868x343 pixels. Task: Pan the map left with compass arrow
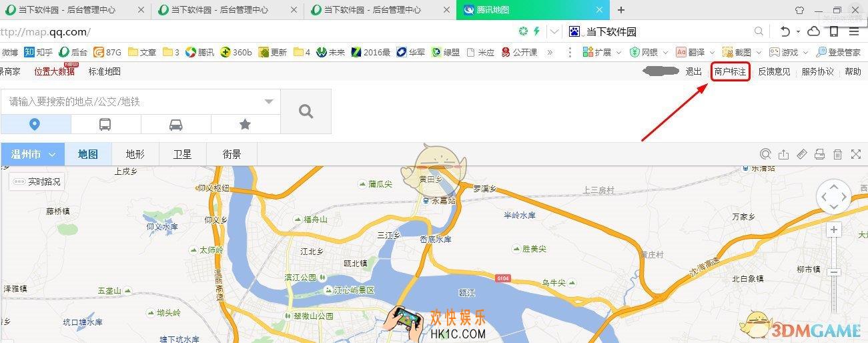tap(824, 198)
